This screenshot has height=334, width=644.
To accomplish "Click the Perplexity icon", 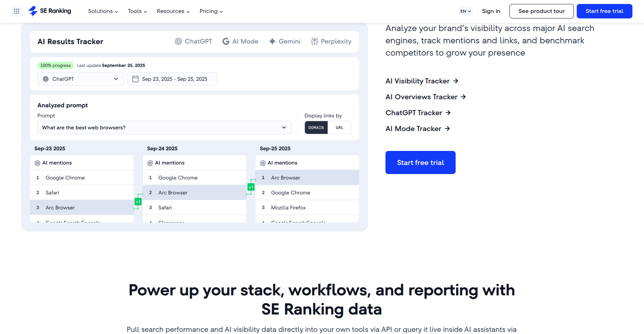I will pyautogui.click(x=315, y=42).
